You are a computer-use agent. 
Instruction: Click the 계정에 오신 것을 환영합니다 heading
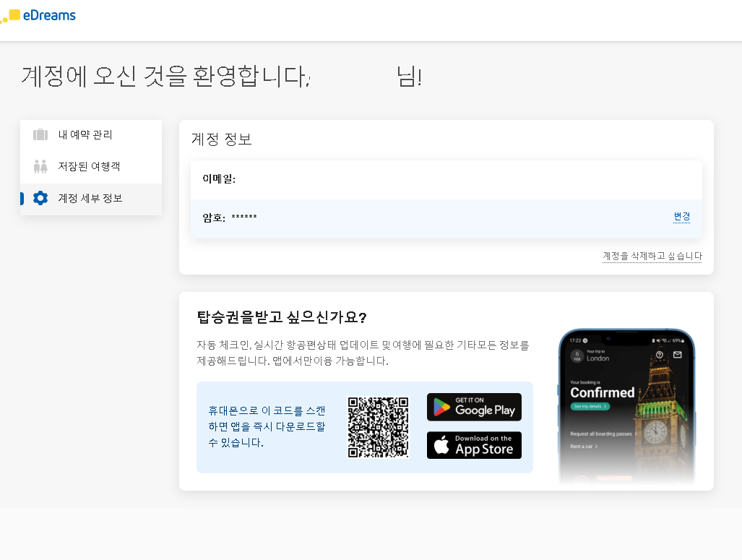tap(222, 76)
